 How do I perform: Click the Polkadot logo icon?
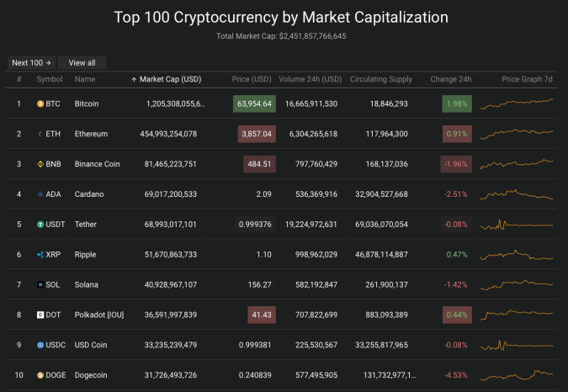[40, 315]
